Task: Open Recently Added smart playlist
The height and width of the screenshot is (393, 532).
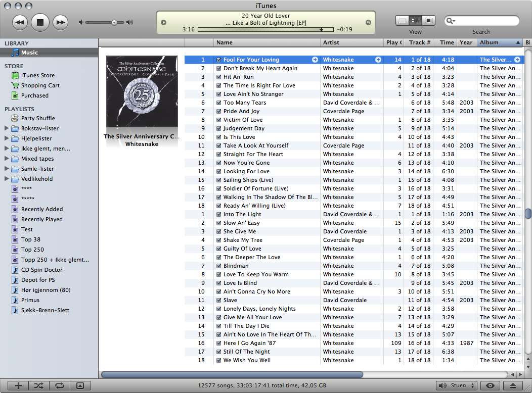Action: pyautogui.click(x=42, y=209)
